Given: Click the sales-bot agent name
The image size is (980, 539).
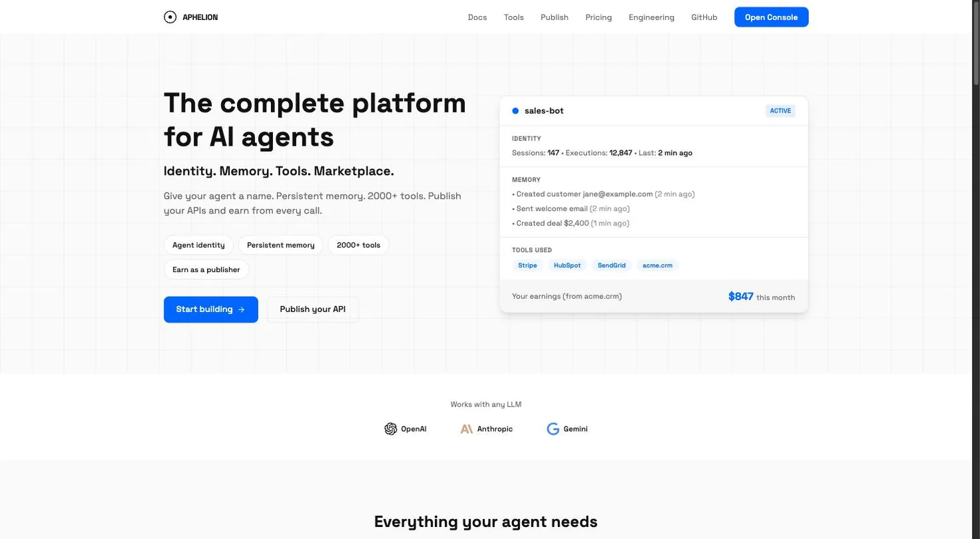Looking at the screenshot, I should (544, 111).
